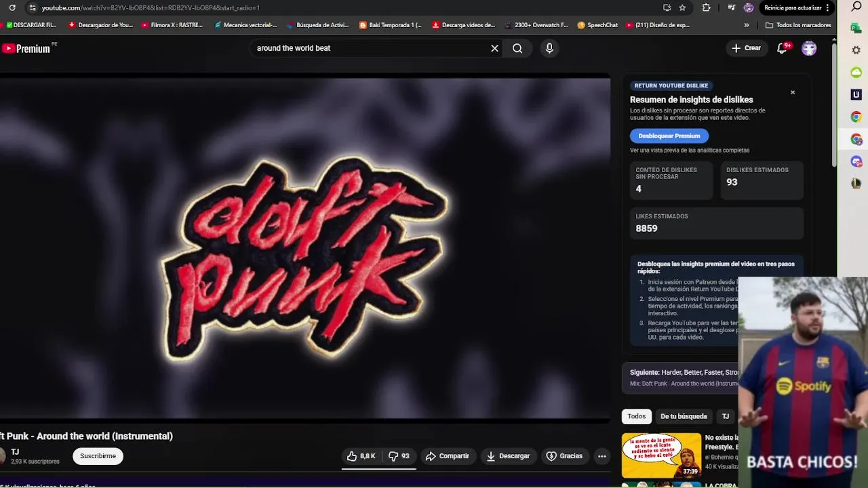
Task: Click 'Desbloquear Premium' button
Action: click(669, 136)
